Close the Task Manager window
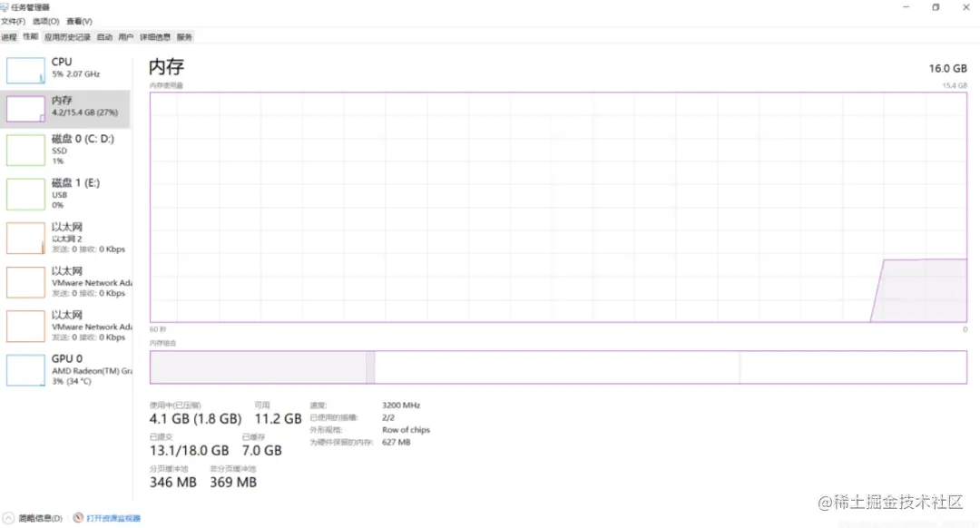This screenshot has height=528, width=980. (x=965, y=7)
